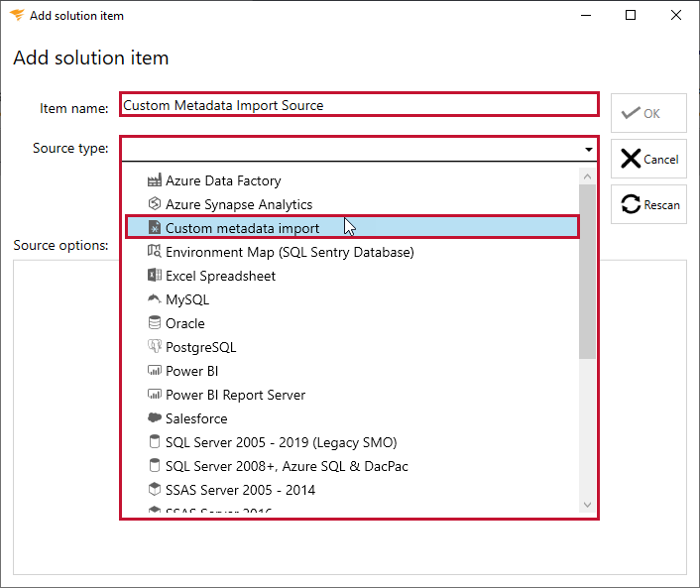
Task: Choose Azure Synapse Analytics from the list
Action: (352, 204)
